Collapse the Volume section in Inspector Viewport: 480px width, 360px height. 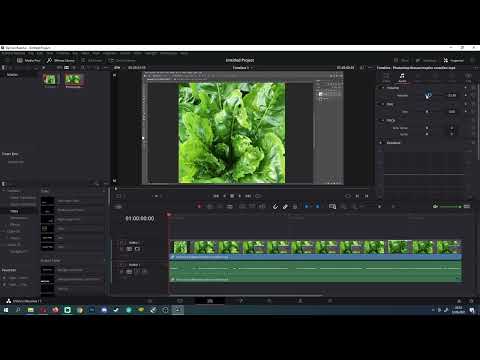pos(383,88)
